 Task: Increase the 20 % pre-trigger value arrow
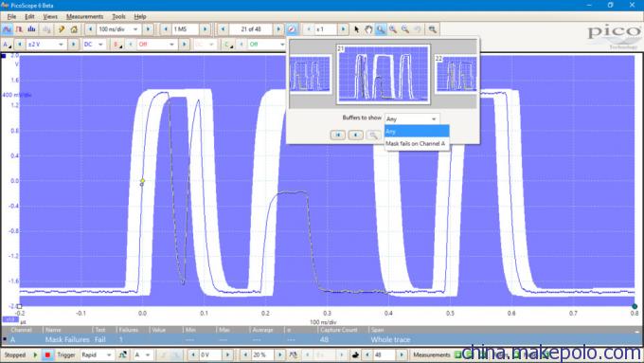point(279,354)
